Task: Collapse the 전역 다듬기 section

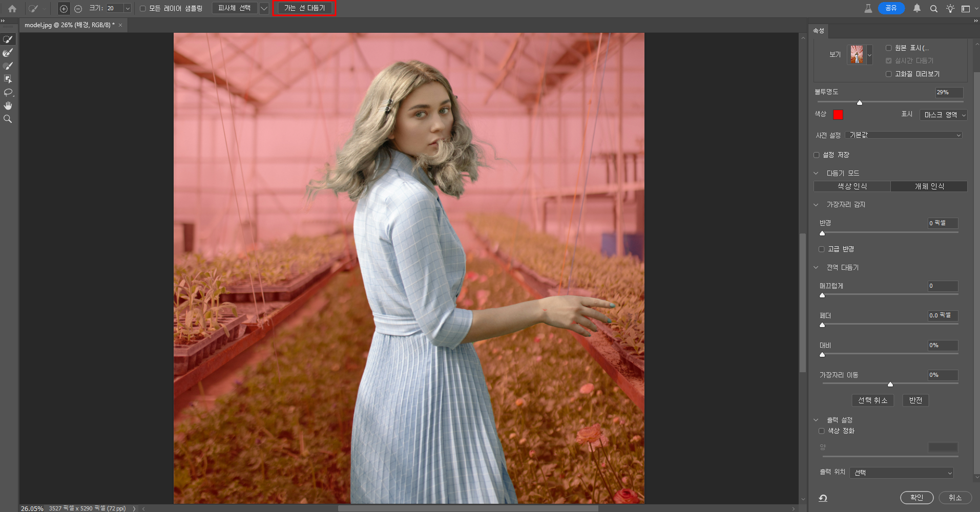Action: coord(816,267)
